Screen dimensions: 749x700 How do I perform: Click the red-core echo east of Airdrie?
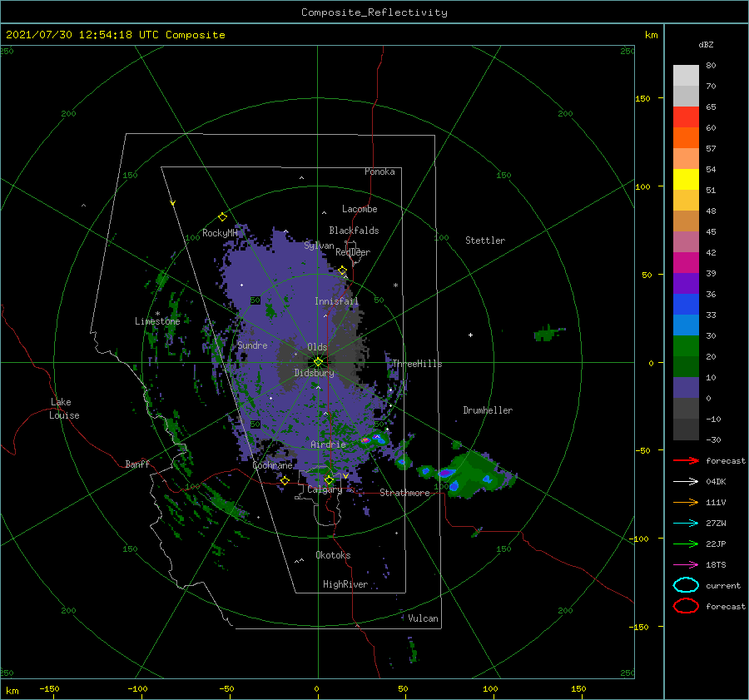(365, 440)
